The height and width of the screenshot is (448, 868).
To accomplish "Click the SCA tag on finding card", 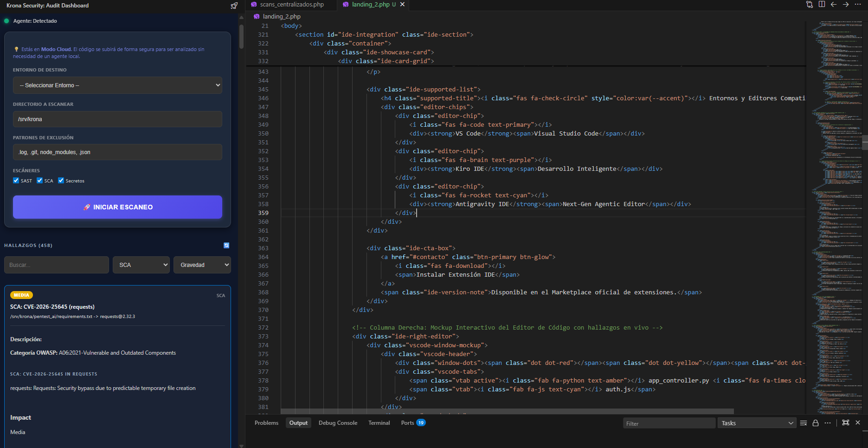I will (221, 295).
